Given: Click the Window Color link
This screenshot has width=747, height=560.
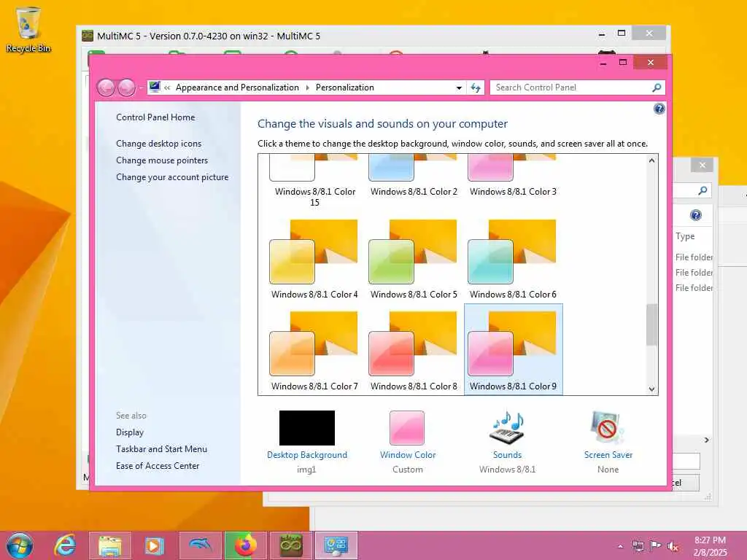Looking at the screenshot, I should (408, 455).
